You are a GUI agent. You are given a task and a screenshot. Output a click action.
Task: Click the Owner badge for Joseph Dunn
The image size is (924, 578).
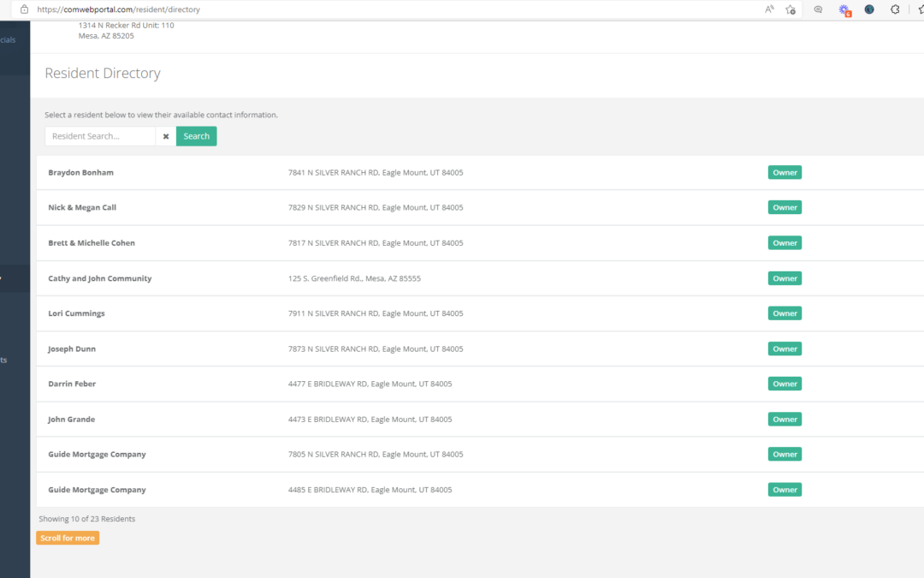point(785,349)
